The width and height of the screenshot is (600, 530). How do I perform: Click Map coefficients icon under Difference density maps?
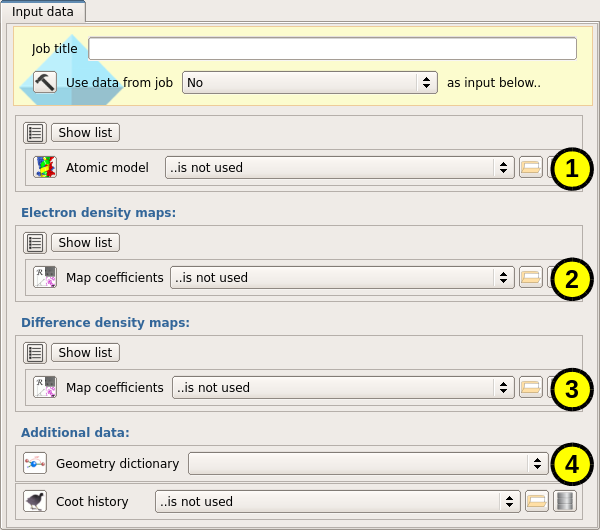click(x=45, y=388)
